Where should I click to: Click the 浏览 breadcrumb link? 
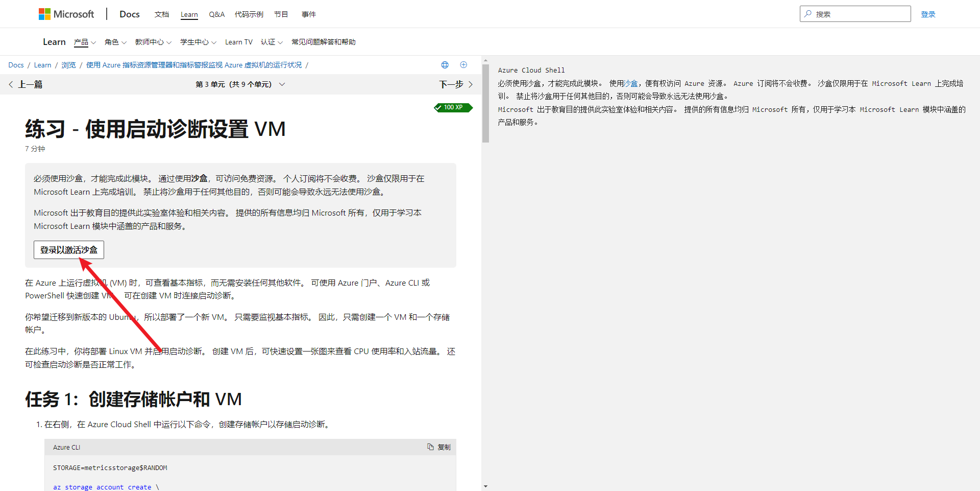pos(68,65)
